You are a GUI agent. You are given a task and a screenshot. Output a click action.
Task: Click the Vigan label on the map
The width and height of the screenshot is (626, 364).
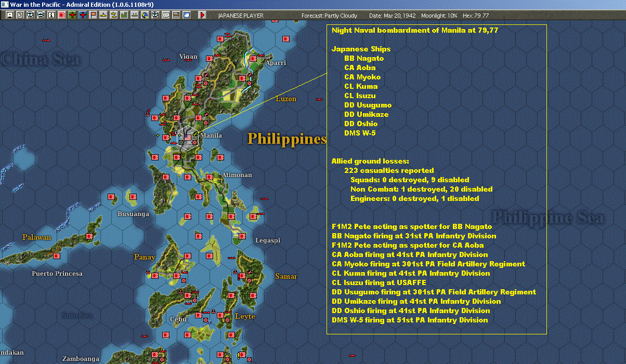click(x=188, y=57)
